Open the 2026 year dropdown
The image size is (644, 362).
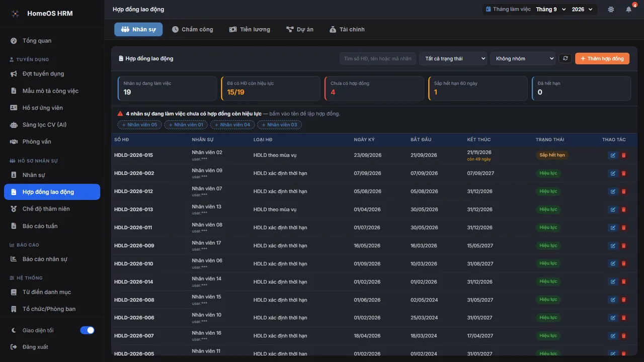tap(583, 10)
